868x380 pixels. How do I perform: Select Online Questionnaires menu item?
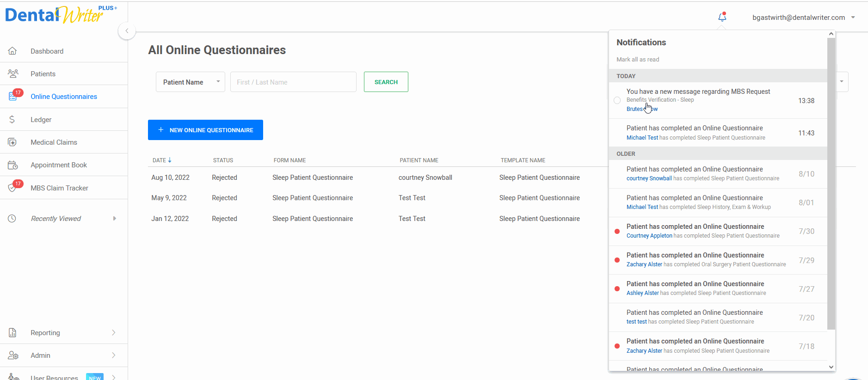64,96
